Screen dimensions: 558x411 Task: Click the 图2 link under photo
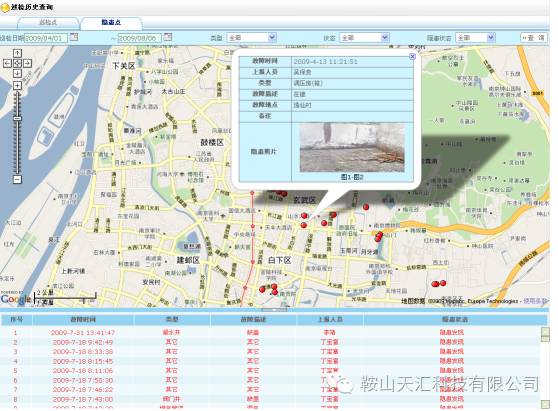click(358, 177)
